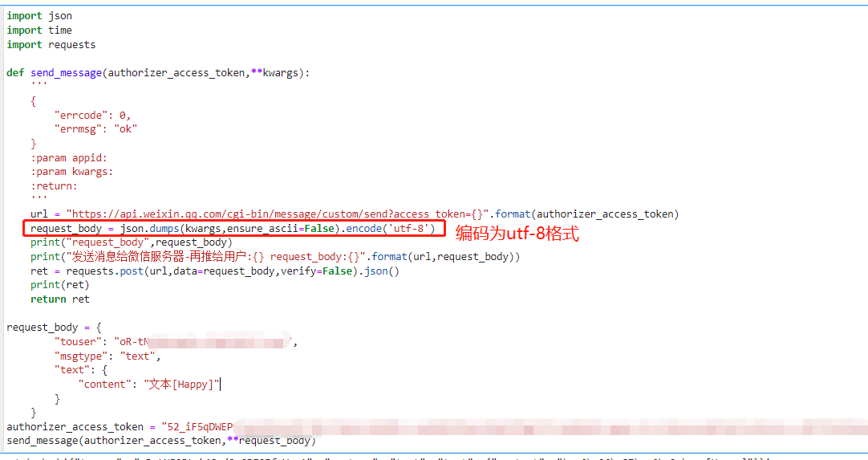This screenshot has height=460, width=868.
Task: Click the encode('utf-8') call
Action: click(x=391, y=228)
